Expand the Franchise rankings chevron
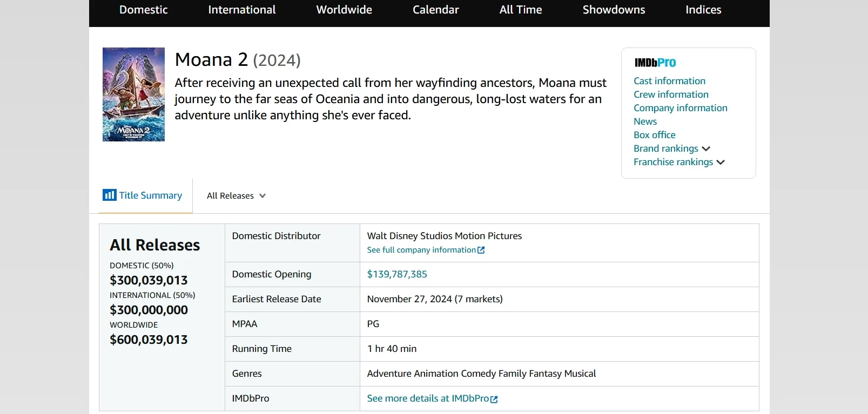868x414 pixels. 721,162
